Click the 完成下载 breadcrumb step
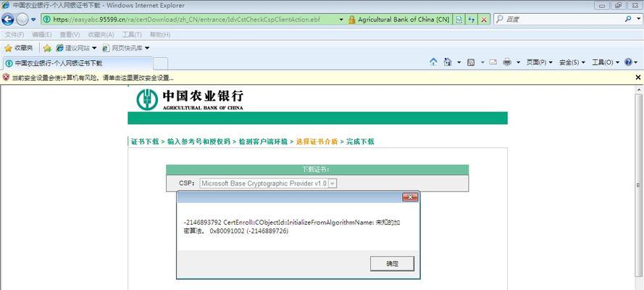Image resolution: width=644 pixels, height=290 pixels. click(x=360, y=141)
